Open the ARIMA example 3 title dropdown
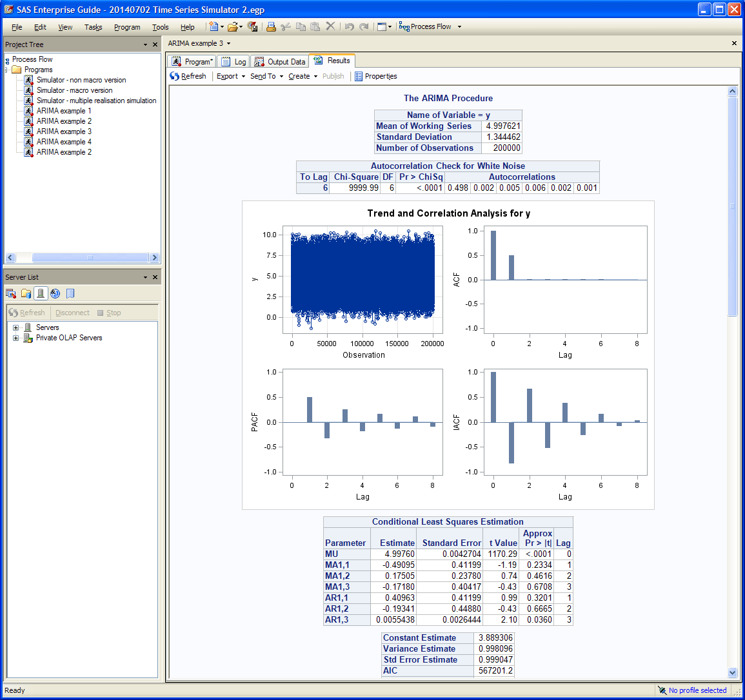 228,43
